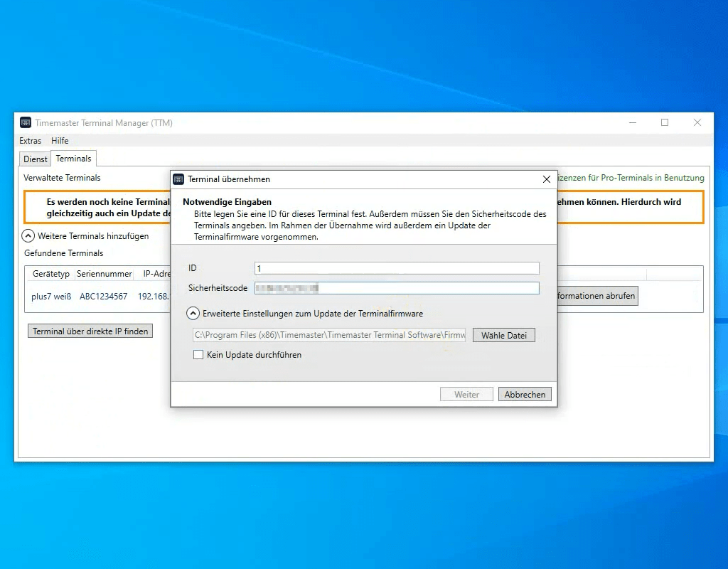The image size is (728, 569).
Task: Maximize the Timemaster Terminal Manager window
Action: coord(665,122)
